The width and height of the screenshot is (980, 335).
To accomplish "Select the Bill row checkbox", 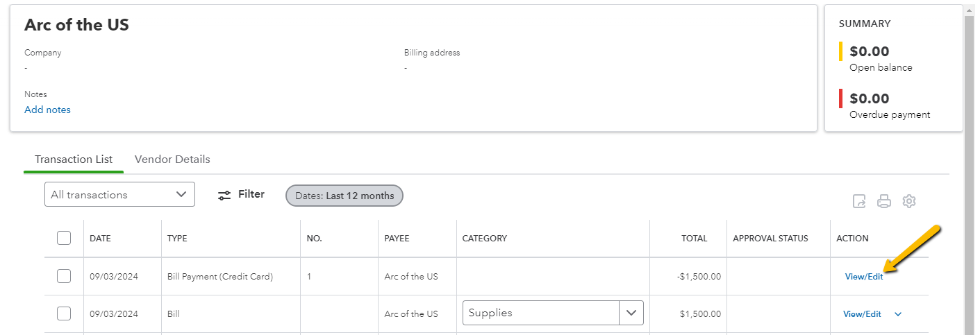I will coord(64,313).
